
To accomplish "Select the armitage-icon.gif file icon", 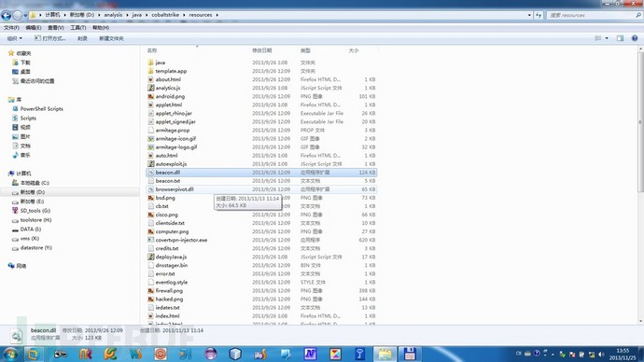I will pyautogui.click(x=150, y=139).
